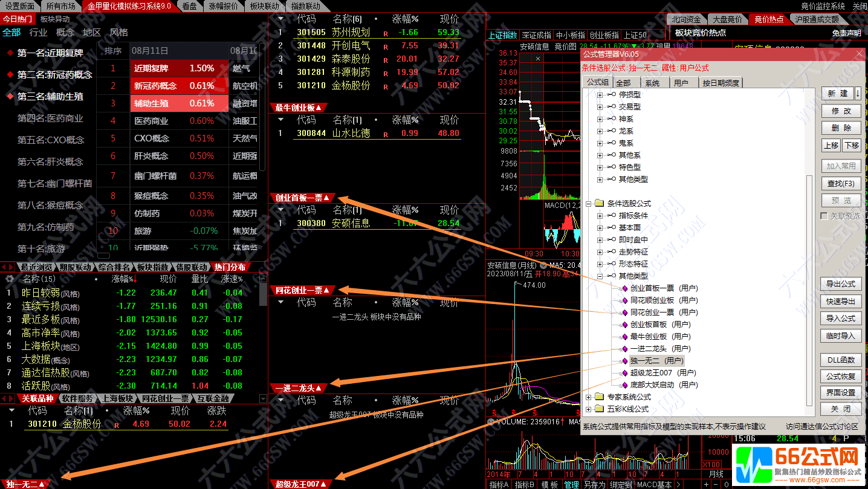Open the 看盘 menu at the top
The height and width of the screenshot is (489, 868).
pyautogui.click(x=187, y=5)
